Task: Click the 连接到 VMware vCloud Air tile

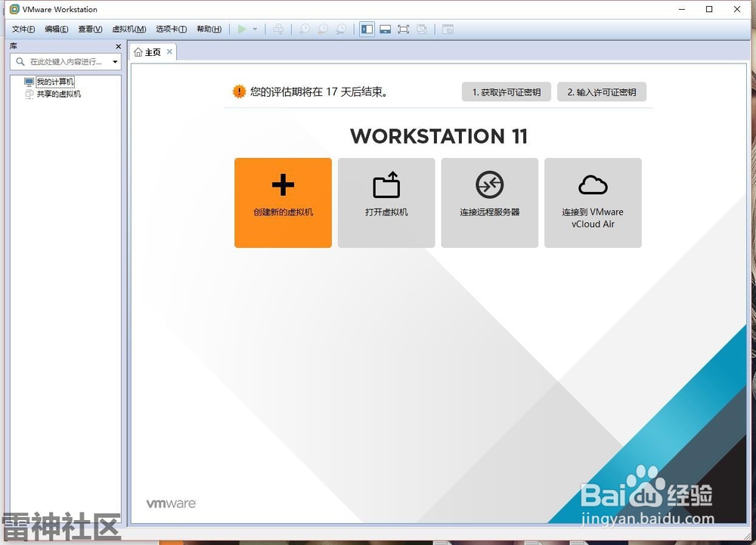Action: point(593,203)
